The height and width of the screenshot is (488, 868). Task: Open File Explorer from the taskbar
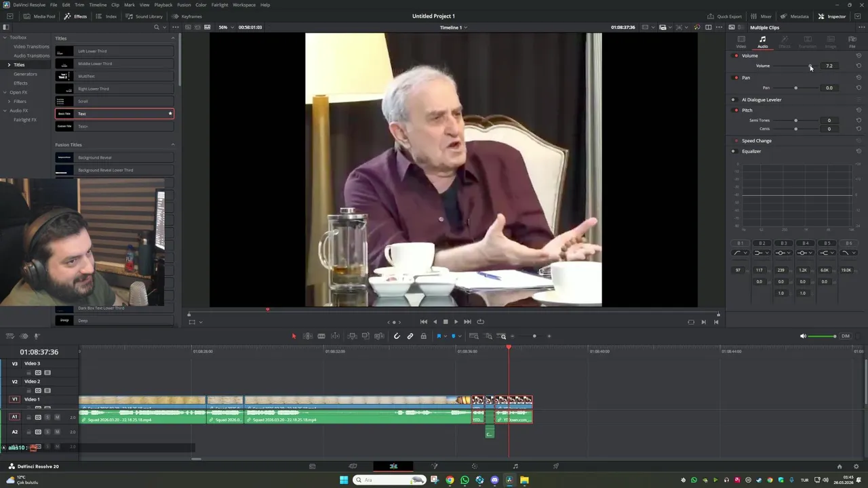click(524, 480)
